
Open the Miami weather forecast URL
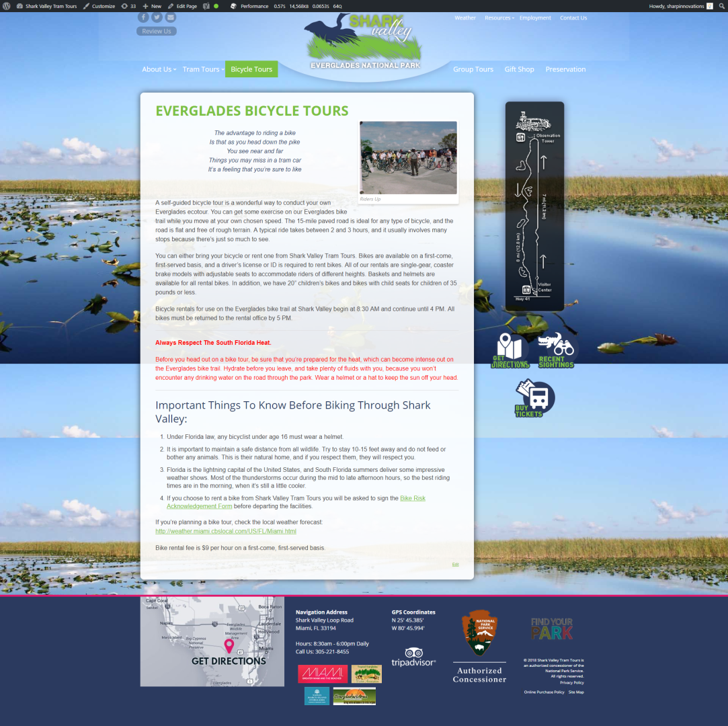click(x=226, y=531)
